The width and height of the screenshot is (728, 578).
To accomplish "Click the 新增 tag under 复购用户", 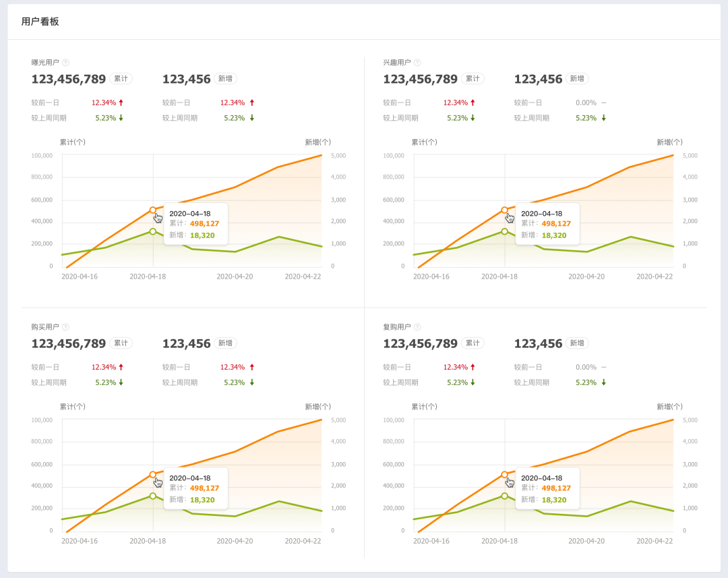I will (x=577, y=343).
